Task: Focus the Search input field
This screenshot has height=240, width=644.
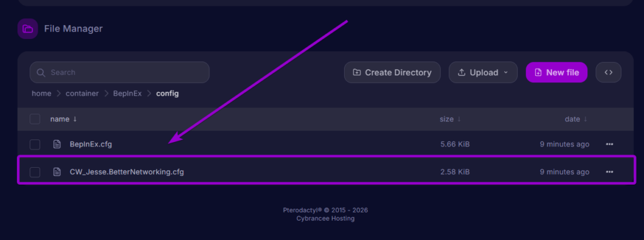Action: tap(119, 72)
